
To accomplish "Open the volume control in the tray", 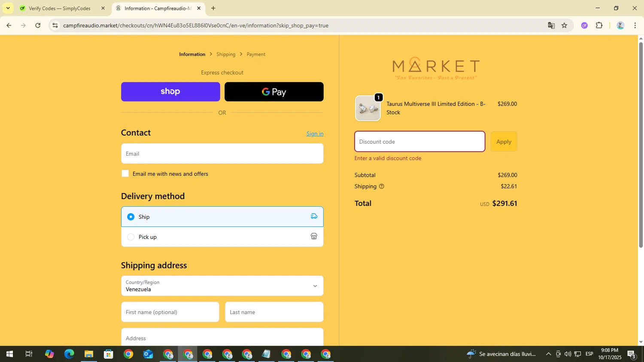I will [x=568, y=354].
